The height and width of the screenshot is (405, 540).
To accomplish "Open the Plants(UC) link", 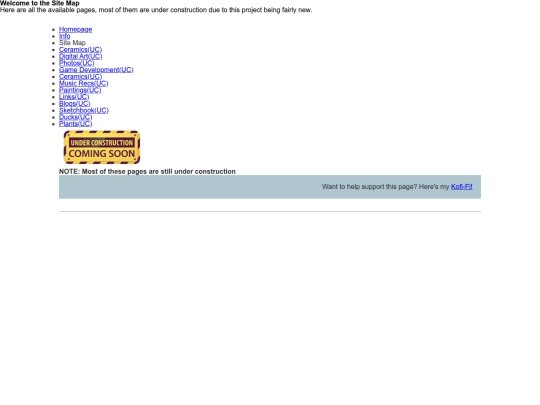I will (x=75, y=124).
